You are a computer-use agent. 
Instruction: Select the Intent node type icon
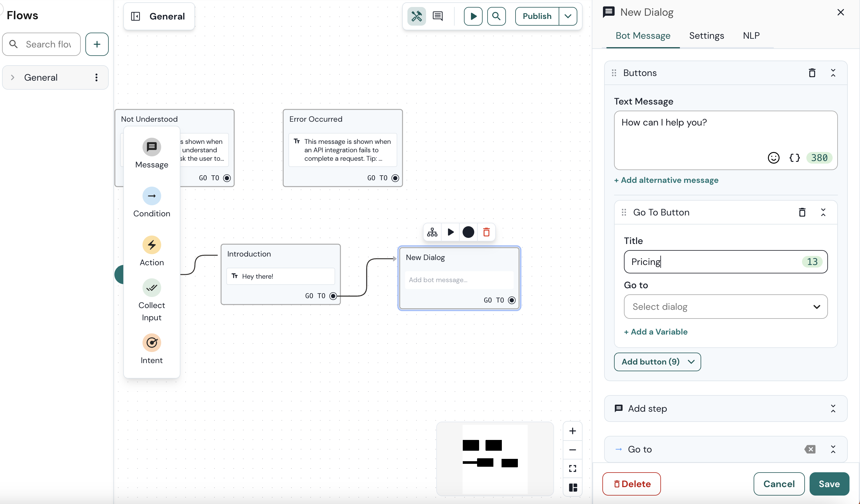click(x=152, y=343)
